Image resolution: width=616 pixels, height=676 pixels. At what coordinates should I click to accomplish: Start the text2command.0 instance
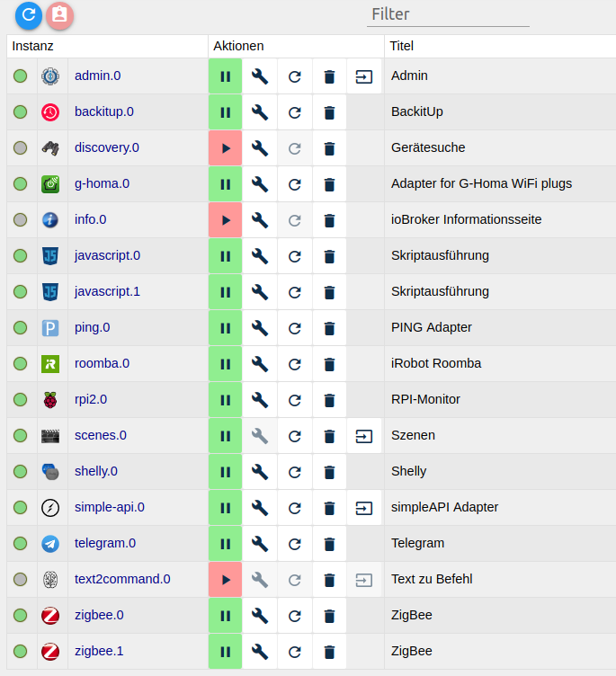point(225,580)
